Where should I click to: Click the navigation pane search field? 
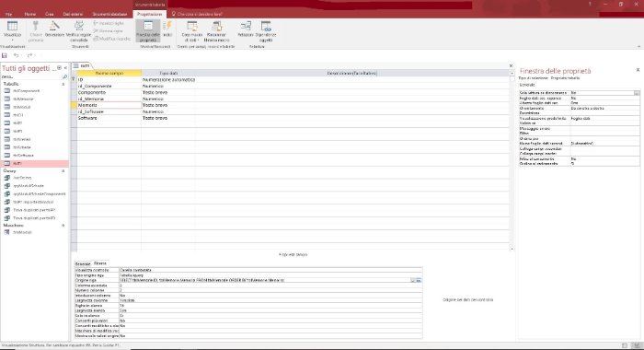tap(31, 77)
